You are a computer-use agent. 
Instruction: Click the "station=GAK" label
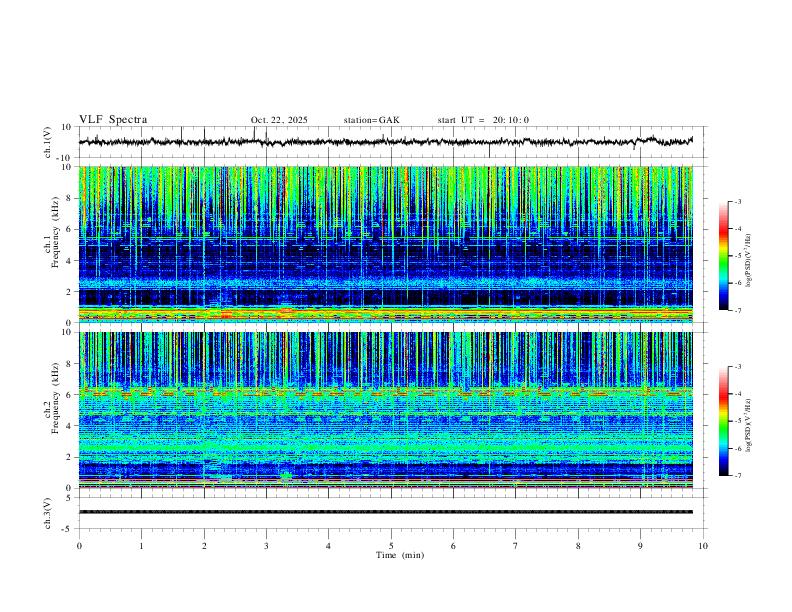pyautogui.click(x=371, y=120)
